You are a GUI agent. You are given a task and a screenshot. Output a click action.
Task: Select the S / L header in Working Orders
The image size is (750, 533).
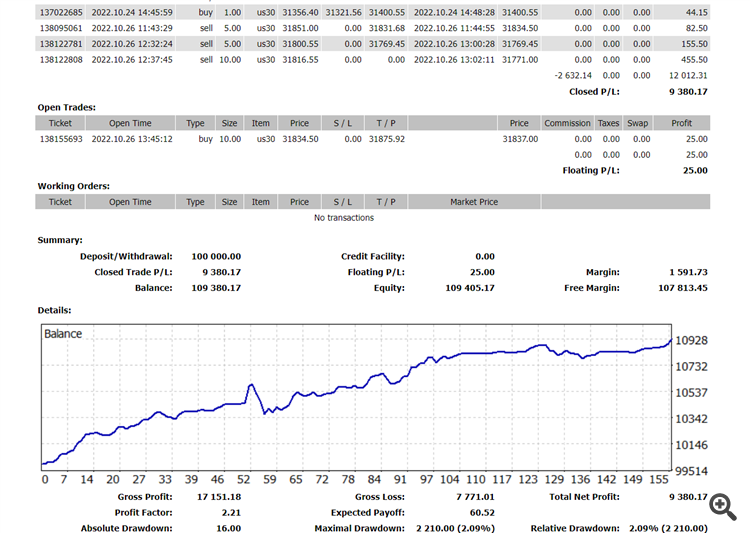click(x=342, y=202)
